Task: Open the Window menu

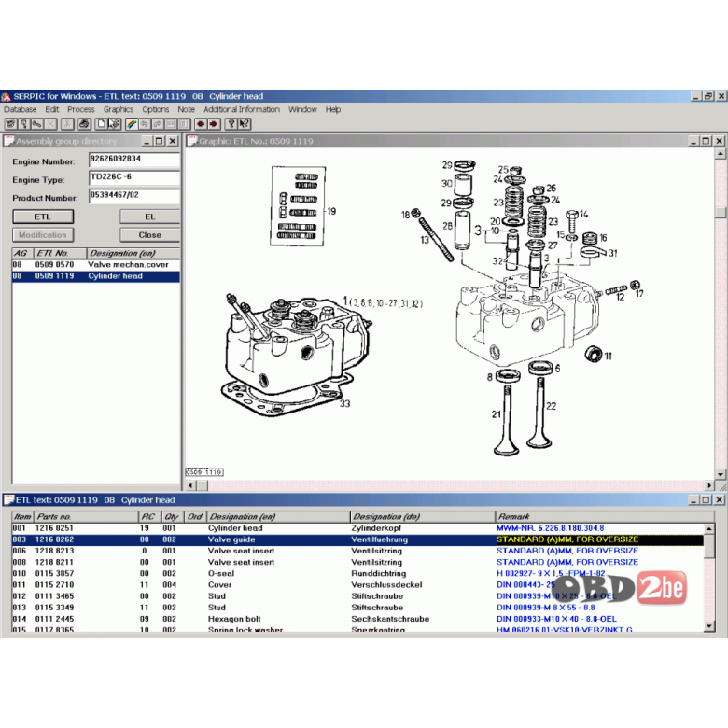Action: tap(302, 109)
